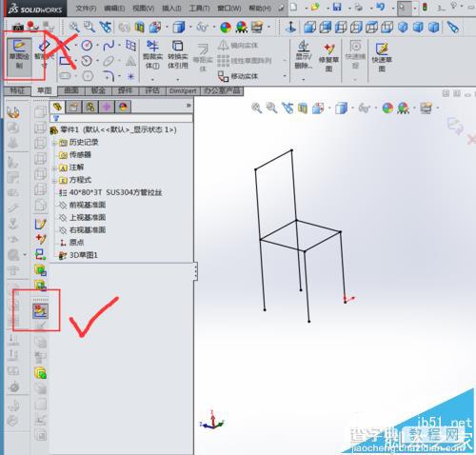Open the circle tool dropdown arrow
Image resolution: width=476 pixels, height=455 pixels.
pyautogui.click(x=97, y=45)
